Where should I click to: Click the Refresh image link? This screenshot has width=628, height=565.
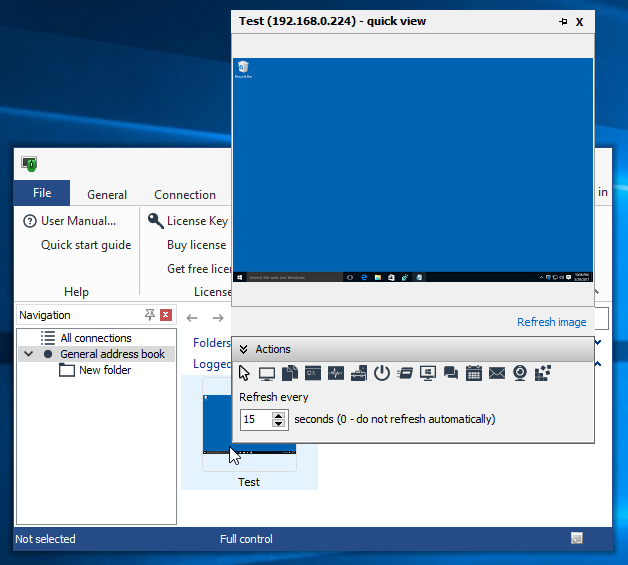551,322
